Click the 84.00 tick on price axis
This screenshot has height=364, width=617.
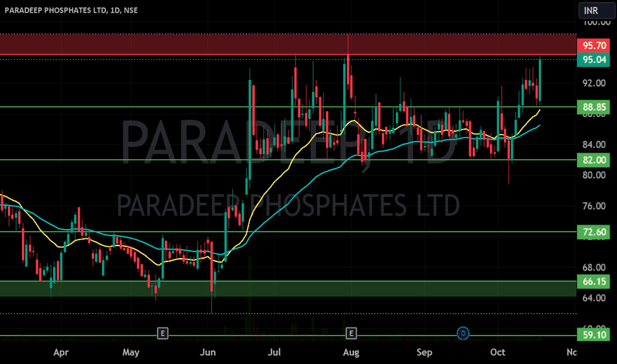click(594, 145)
